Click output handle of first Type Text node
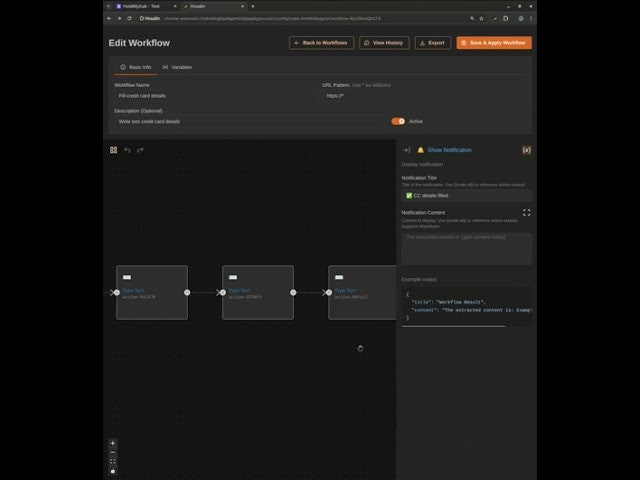640x480 pixels. coord(187,293)
